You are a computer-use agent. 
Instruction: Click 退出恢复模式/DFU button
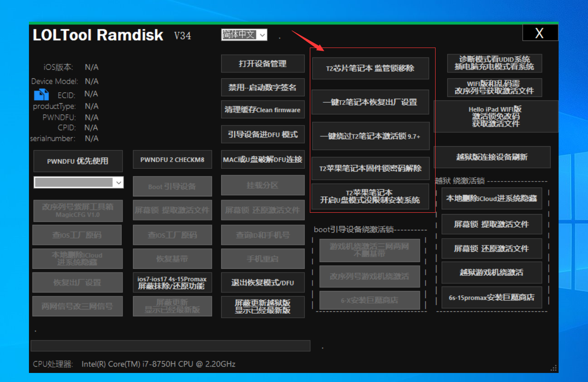(263, 283)
